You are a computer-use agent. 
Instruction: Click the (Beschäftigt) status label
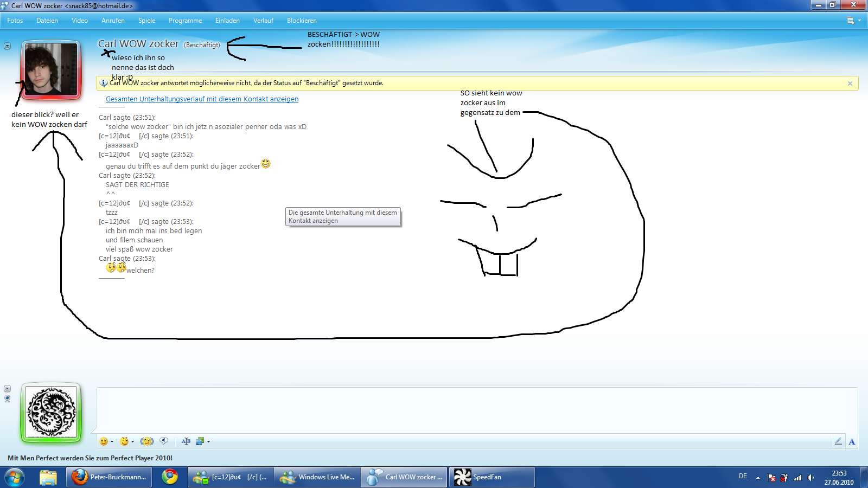[x=202, y=45]
